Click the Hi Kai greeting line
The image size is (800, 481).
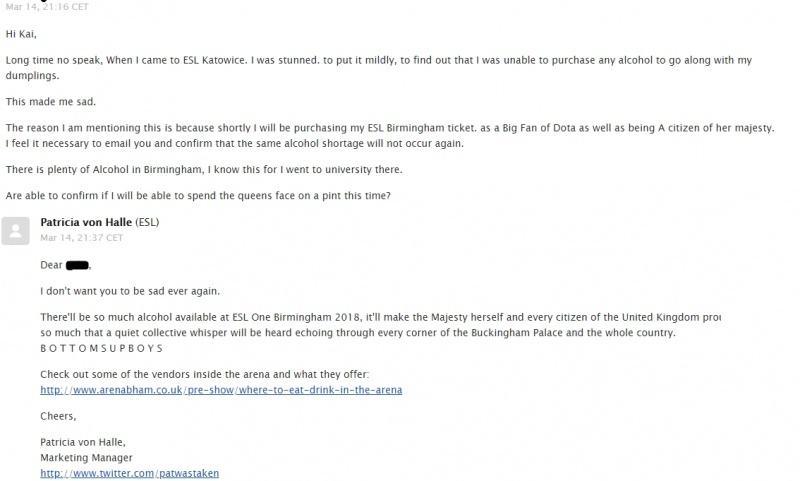[21, 34]
